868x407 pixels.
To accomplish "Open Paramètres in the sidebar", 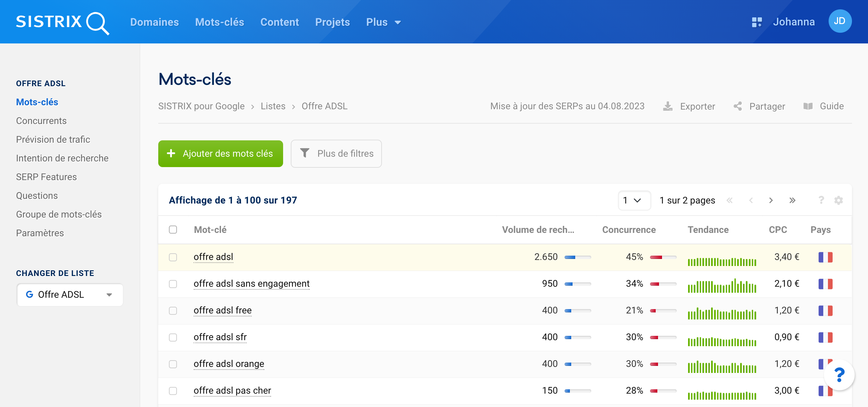I will [40, 233].
